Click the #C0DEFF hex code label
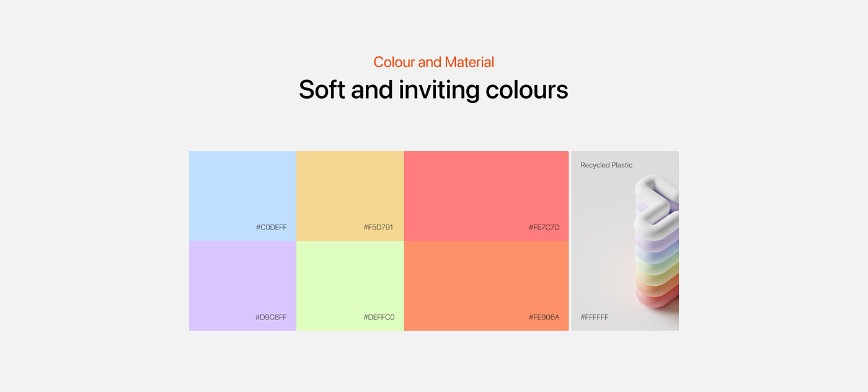868x392 pixels. point(271,228)
